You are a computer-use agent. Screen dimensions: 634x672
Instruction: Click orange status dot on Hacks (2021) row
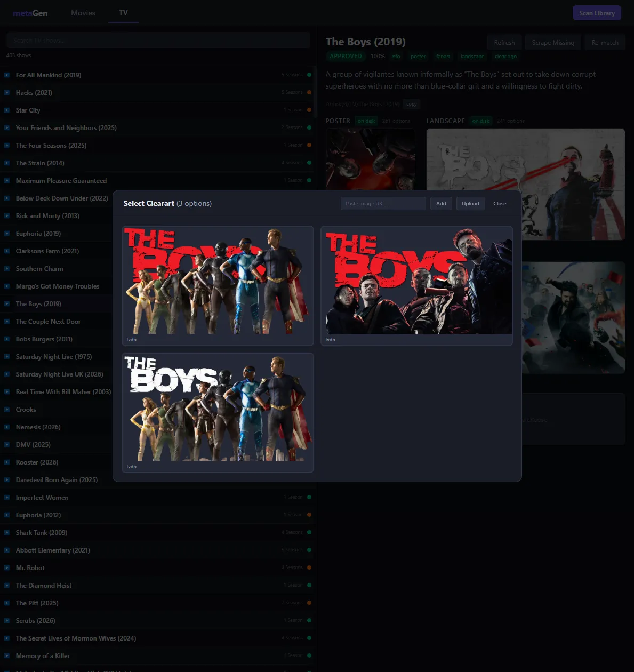[309, 92]
